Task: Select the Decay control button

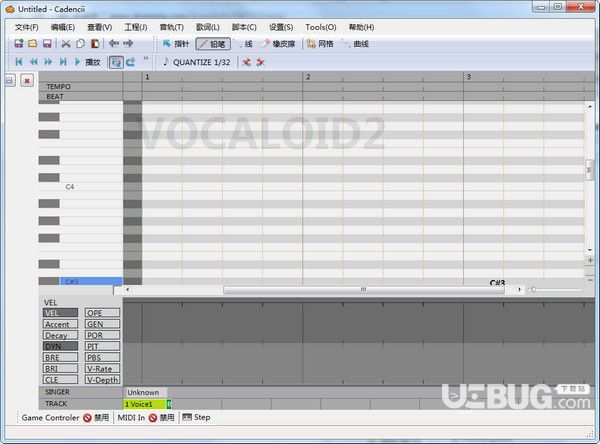Action: [60, 335]
